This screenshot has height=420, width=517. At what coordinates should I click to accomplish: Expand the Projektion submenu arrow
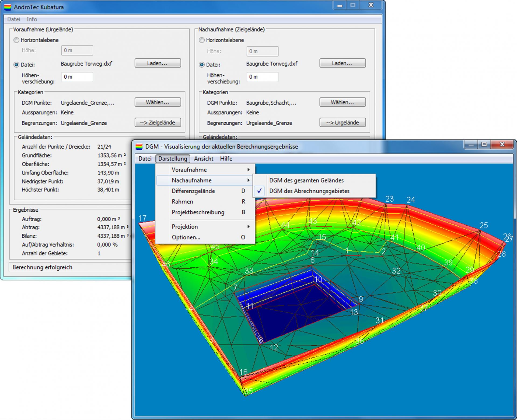pos(248,227)
